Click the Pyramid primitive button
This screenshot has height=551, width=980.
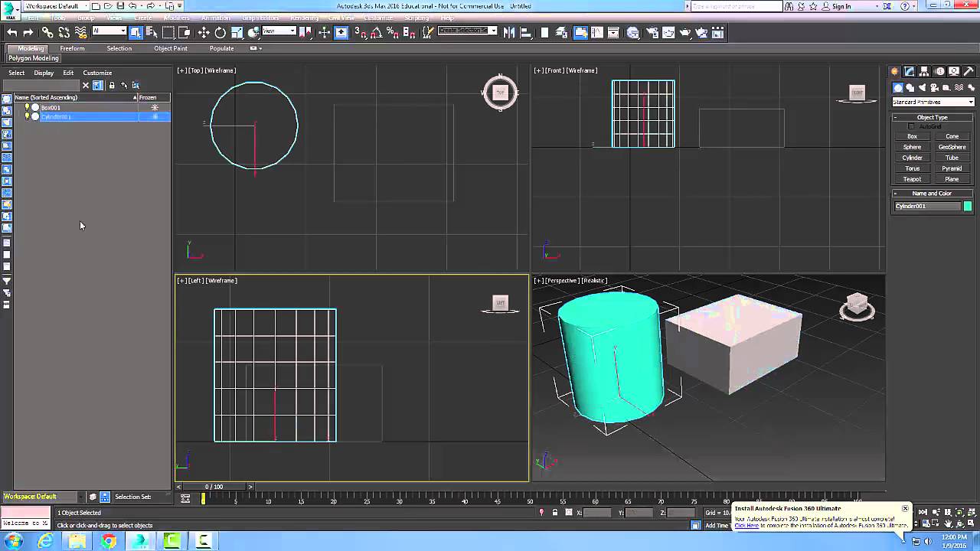pos(952,168)
